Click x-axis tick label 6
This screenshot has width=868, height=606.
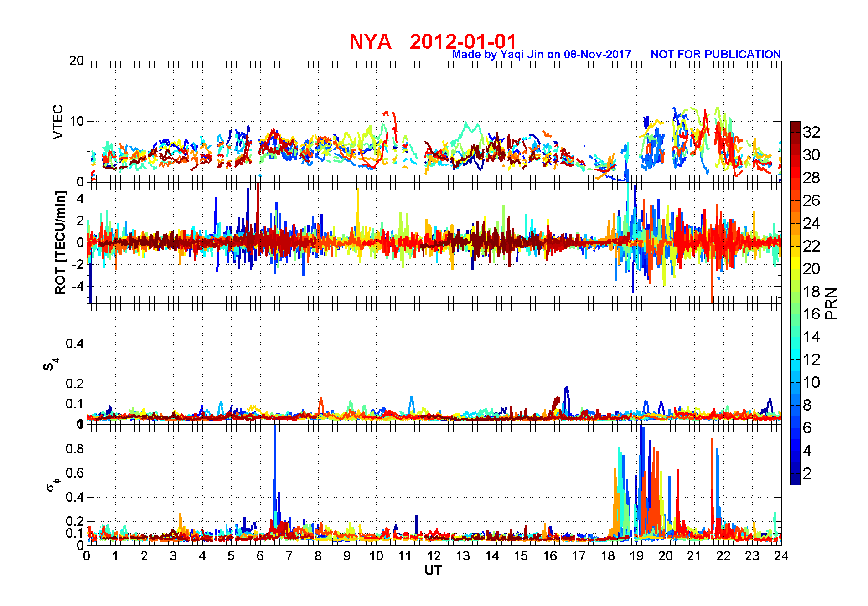click(x=260, y=556)
